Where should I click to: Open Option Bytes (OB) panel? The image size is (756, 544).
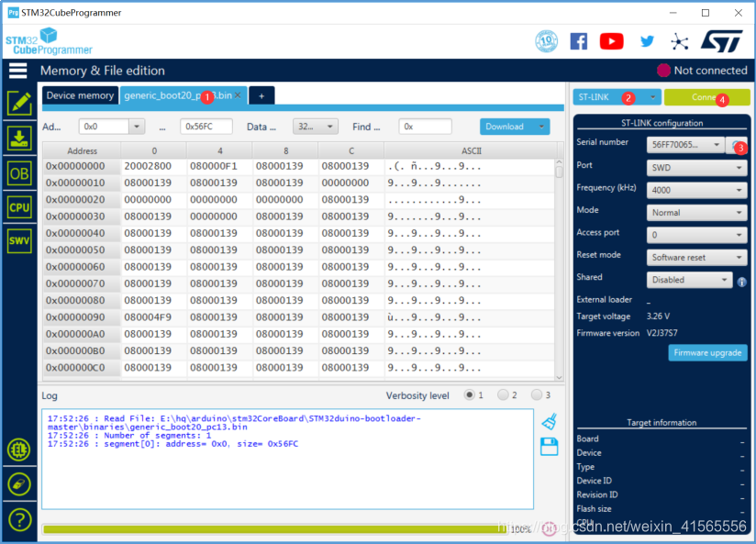19,173
